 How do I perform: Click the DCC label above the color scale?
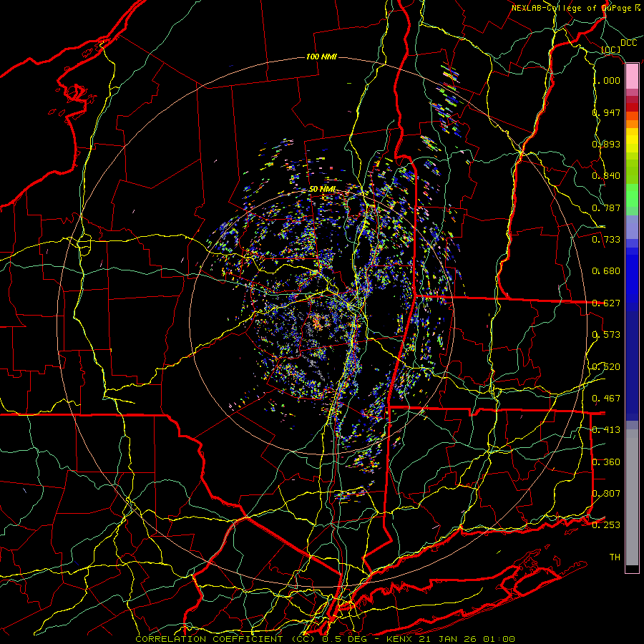click(628, 43)
